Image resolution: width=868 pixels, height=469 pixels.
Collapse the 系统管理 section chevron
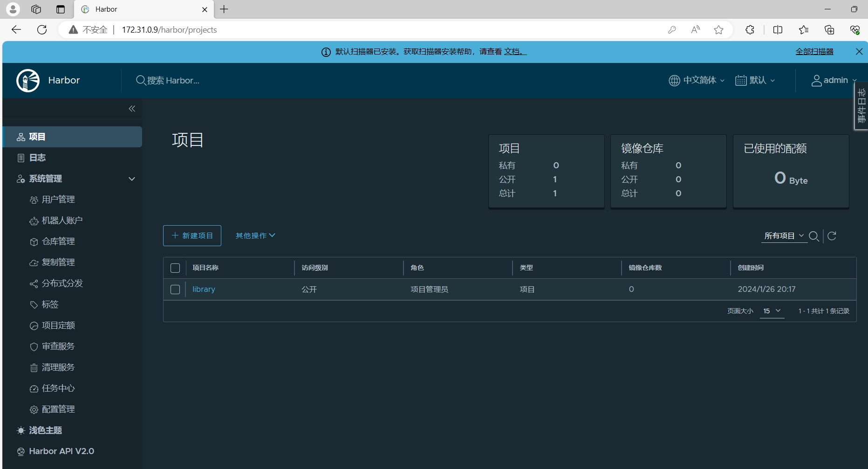pos(132,179)
